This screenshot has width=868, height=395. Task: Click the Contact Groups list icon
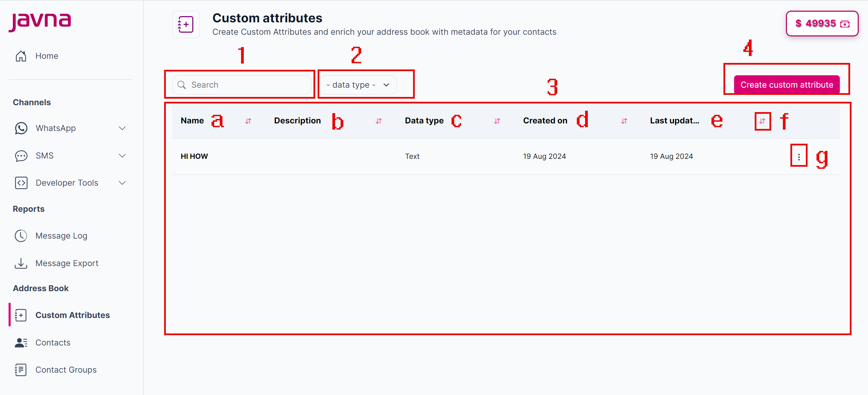[21, 370]
